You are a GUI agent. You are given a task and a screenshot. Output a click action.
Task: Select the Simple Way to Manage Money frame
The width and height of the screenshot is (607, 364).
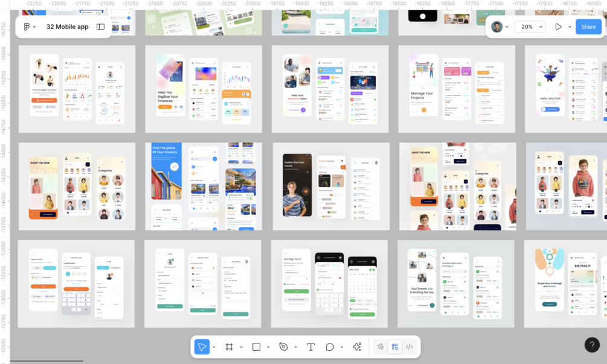[x=565, y=284]
